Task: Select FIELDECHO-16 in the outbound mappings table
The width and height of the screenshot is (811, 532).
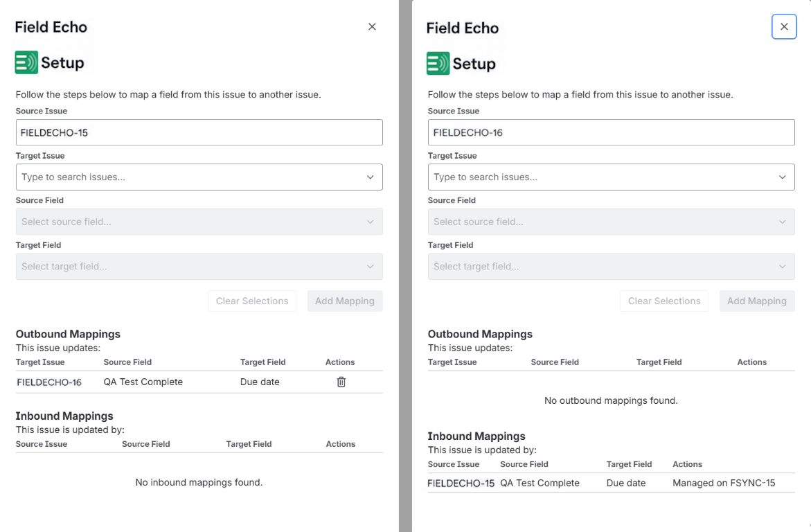Action: pos(49,382)
